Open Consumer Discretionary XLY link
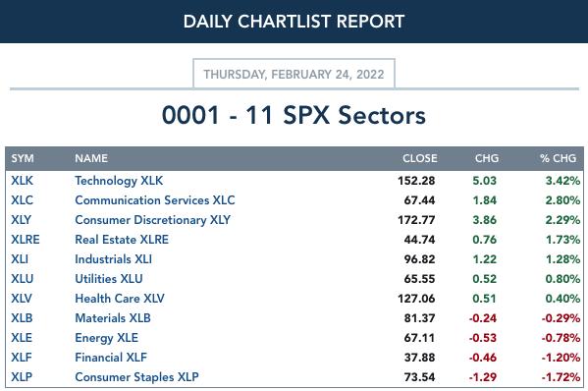The width and height of the screenshot is (588, 391). (152, 220)
